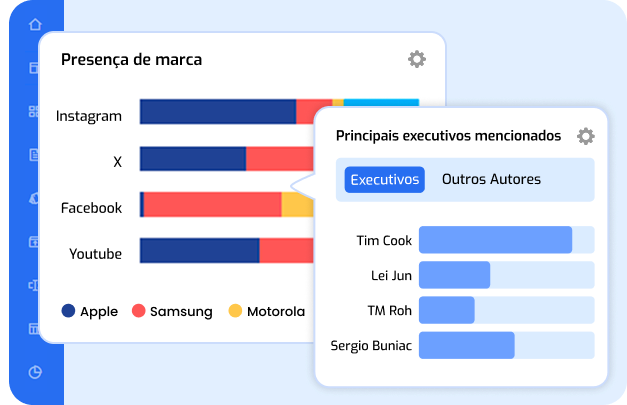Open the table icon in the sidebar
627x405 pixels.
pos(35,328)
